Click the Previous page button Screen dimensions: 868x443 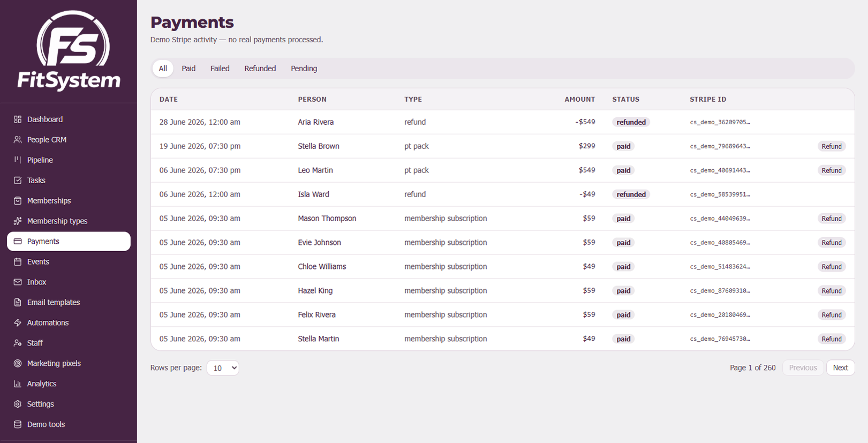click(803, 368)
